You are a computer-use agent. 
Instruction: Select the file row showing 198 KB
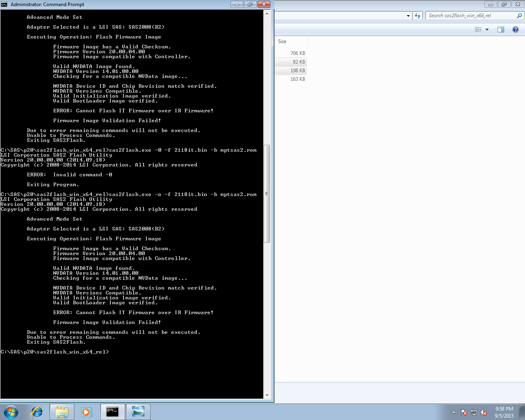pos(291,71)
